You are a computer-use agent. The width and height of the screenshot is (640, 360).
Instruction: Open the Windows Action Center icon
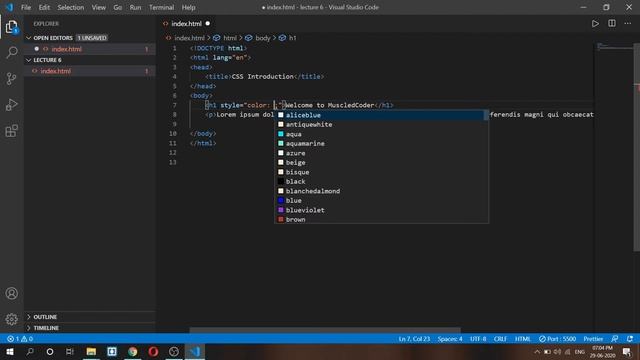[x=627, y=351]
